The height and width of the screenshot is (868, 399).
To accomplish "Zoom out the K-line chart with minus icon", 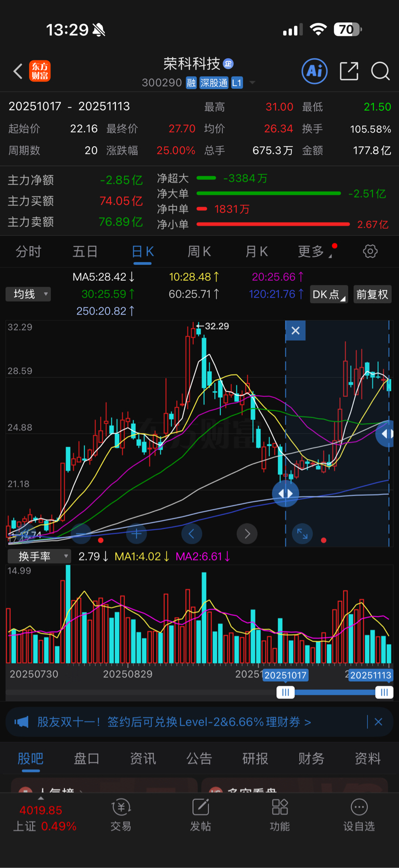I will tap(81, 534).
